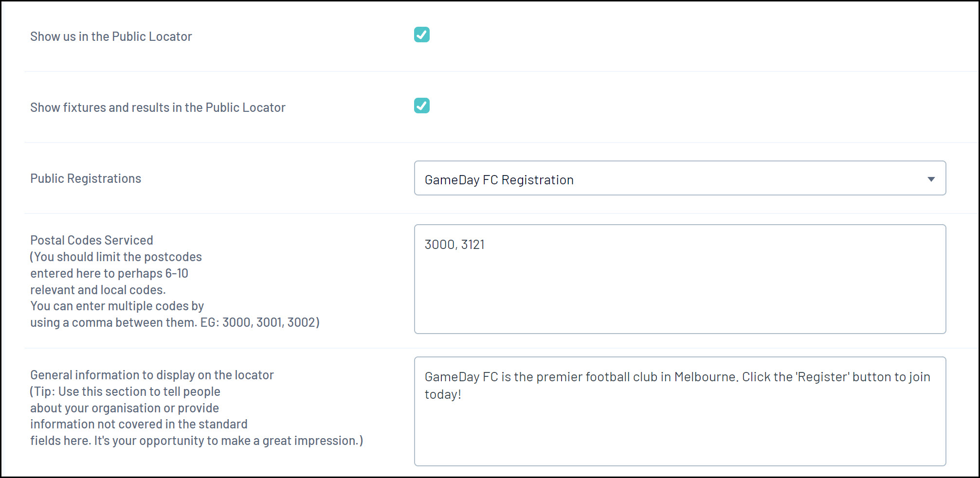Click 'GameDay FC Registration' selected value

click(x=499, y=180)
